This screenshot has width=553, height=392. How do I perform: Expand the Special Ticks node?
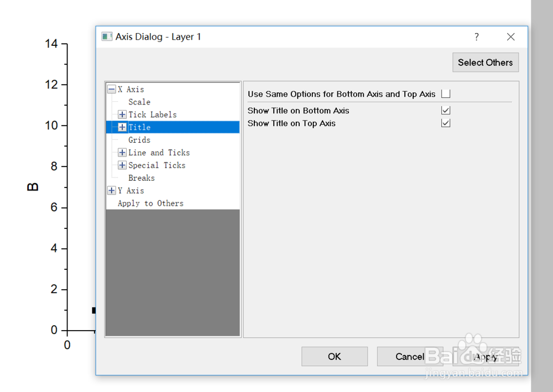(122, 165)
